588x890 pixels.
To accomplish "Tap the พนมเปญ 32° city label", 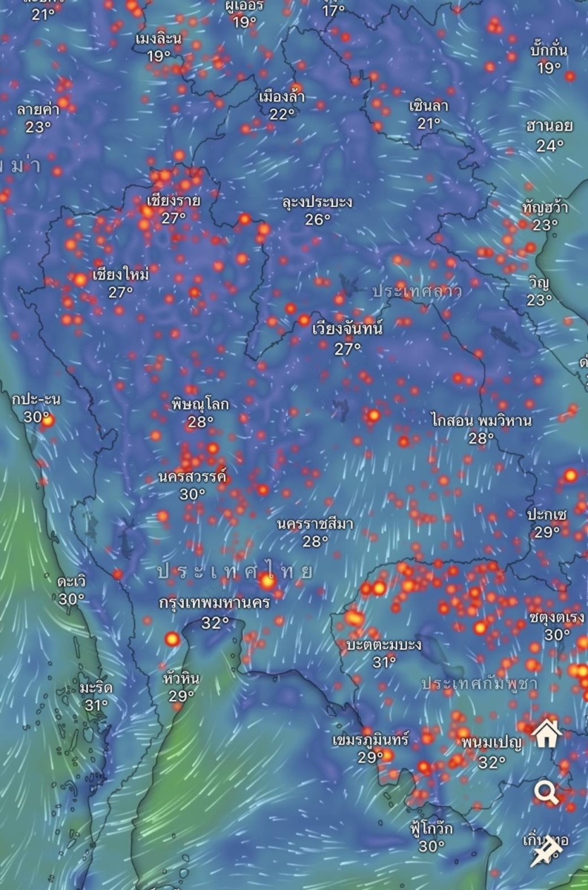I will pyautogui.click(x=491, y=751).
